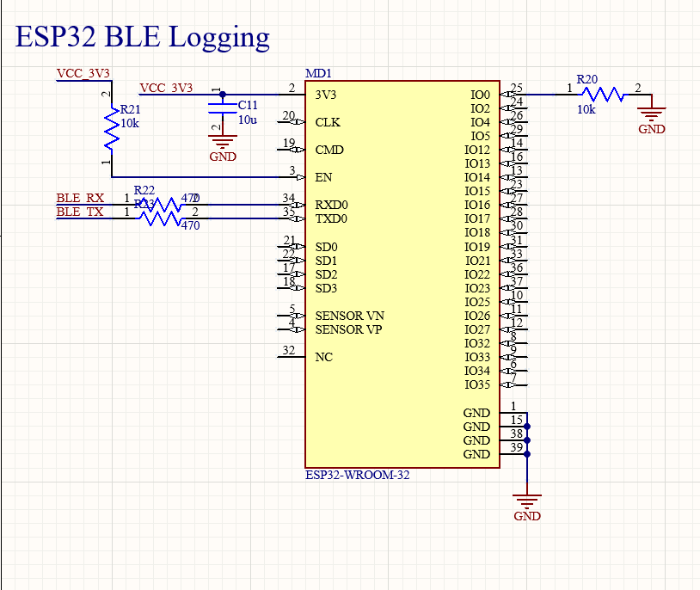
Task: Click the GND power symbol below module MD1
Action: [x=527, y=507]
